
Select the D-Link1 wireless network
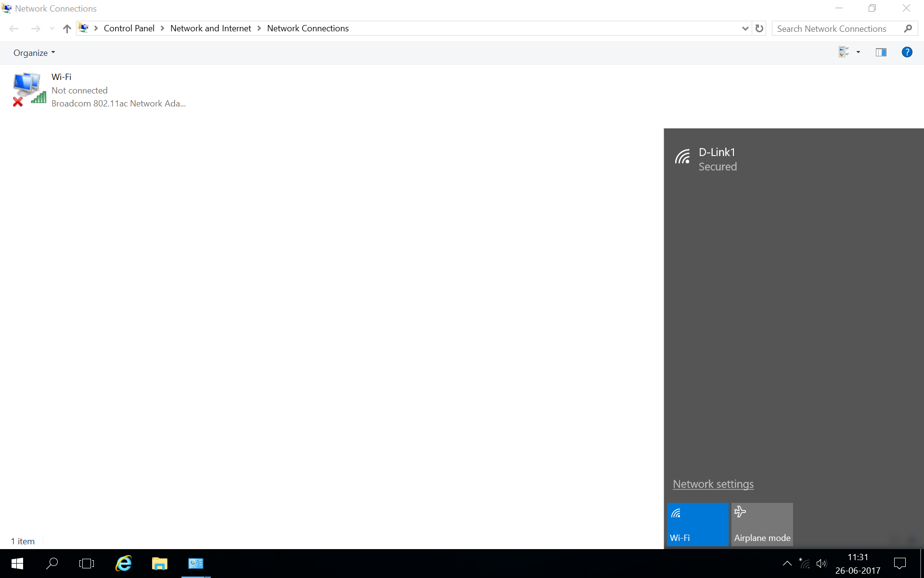tap(794, 159)
